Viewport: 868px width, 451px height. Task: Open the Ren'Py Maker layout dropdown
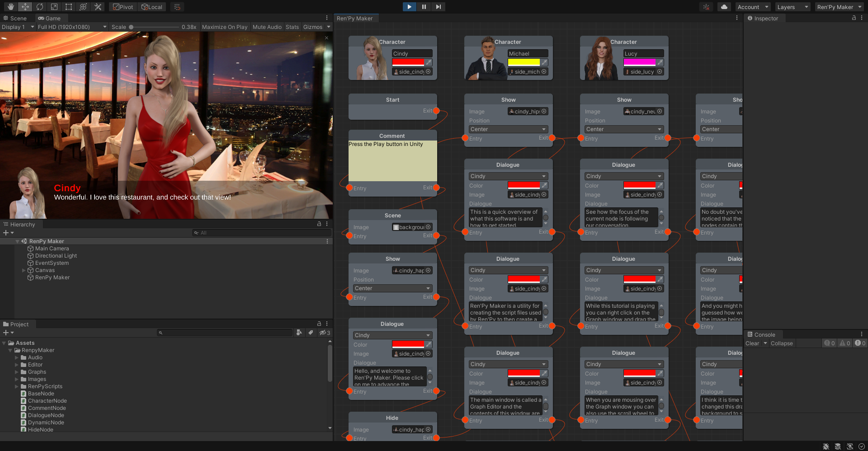click(840, 7)
